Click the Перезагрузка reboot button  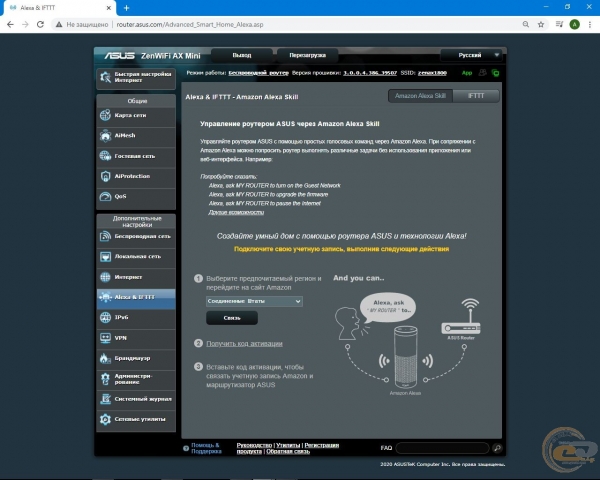[308, 55]
